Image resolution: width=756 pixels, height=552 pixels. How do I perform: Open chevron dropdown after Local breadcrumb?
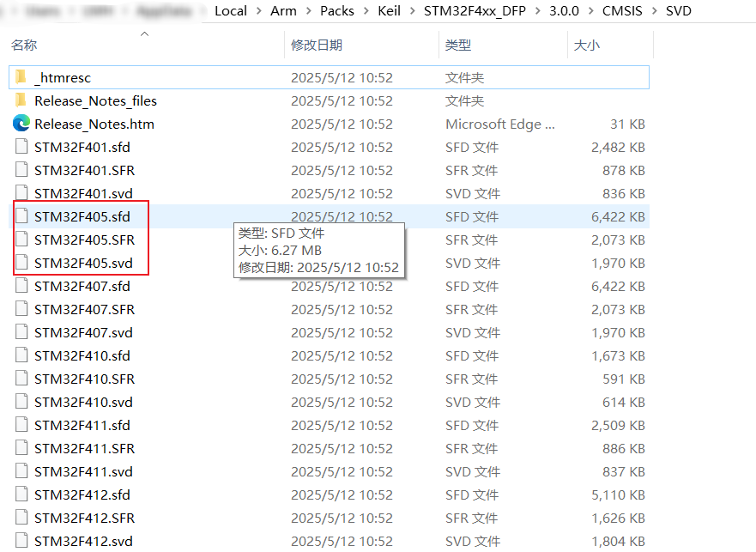[259, 11]
